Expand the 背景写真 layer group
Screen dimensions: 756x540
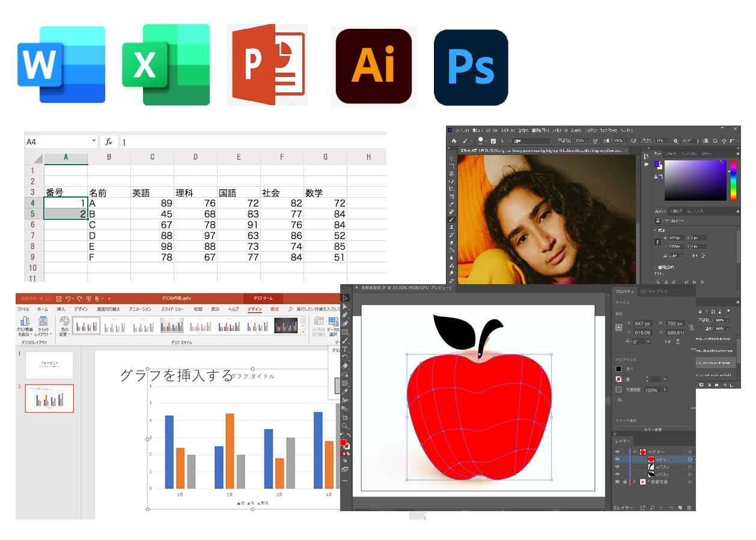[x=634, y=482]
